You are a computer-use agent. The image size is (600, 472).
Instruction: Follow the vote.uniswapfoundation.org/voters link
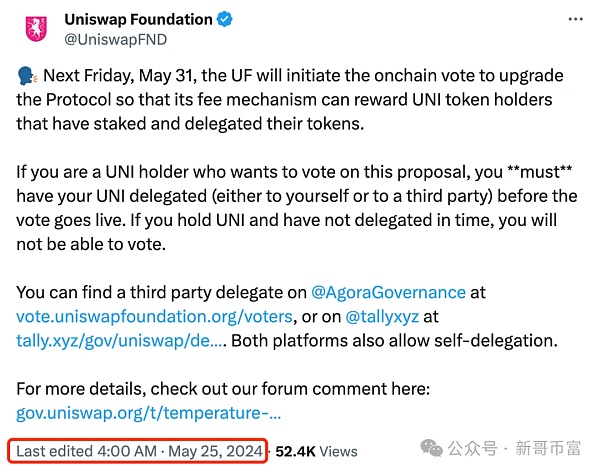coord(155,317)
